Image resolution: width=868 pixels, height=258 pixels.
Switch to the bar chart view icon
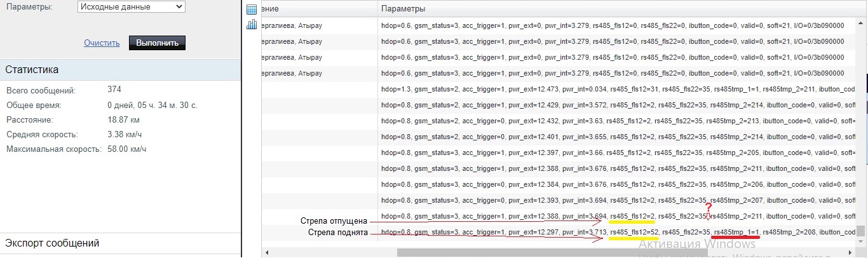click(251, 24)
